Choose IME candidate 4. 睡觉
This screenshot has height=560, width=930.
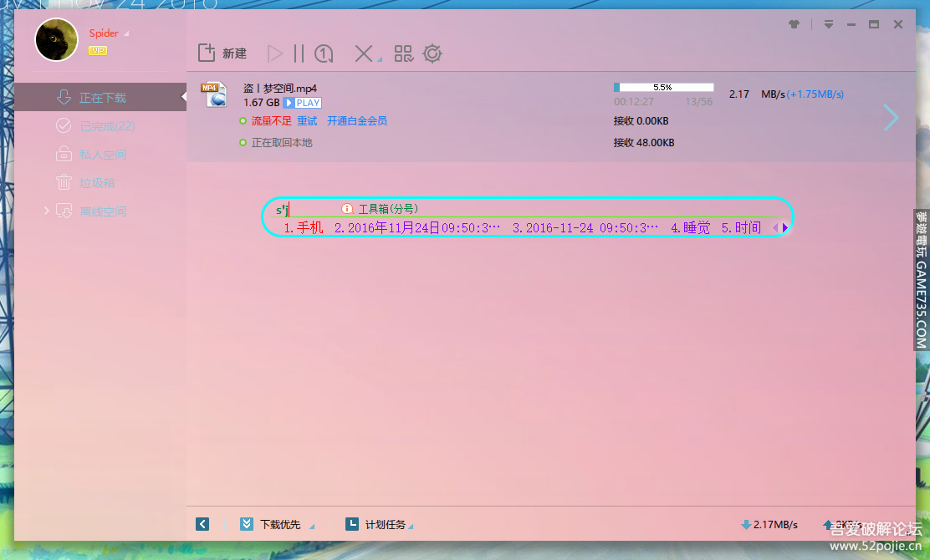click(690, 227)
